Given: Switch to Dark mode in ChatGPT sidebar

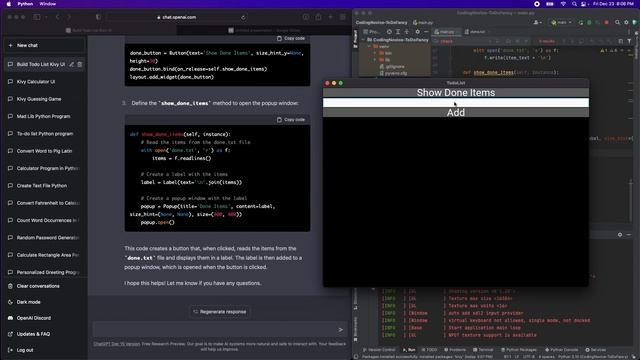Looking at the screenshot, I should point(44,302).
